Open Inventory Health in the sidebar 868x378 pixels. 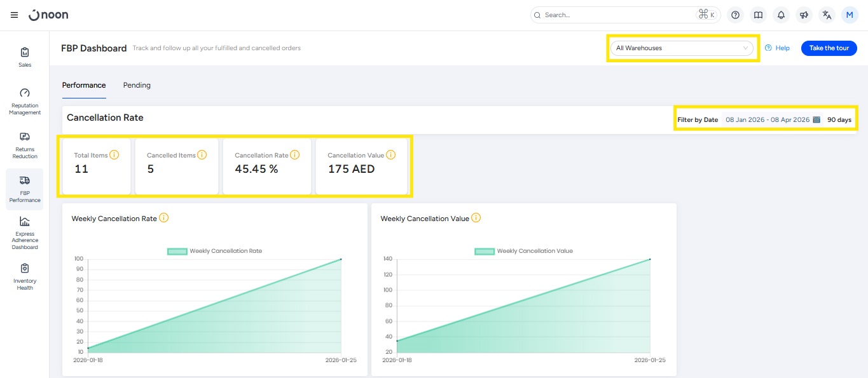tap(25, 276)
